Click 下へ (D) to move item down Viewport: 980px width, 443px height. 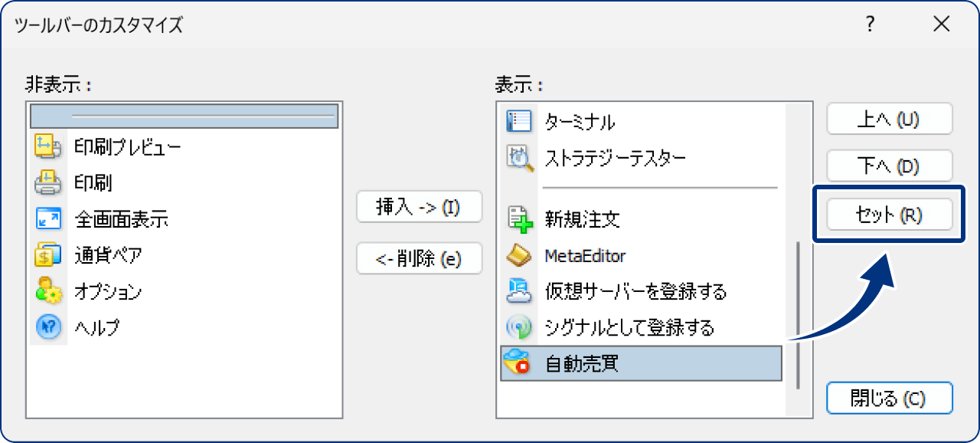click(x=889, y=166)
